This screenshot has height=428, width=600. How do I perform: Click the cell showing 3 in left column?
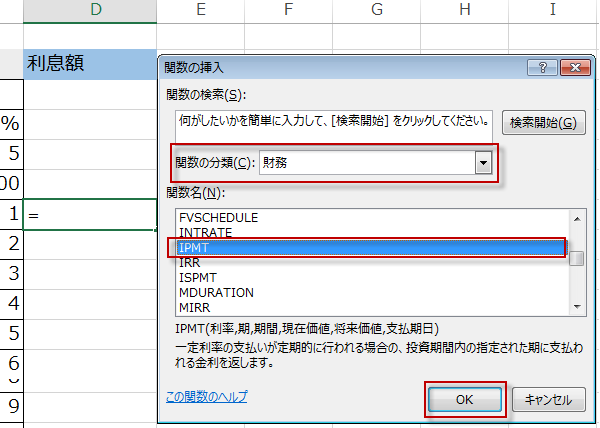[x=11, y=274]
